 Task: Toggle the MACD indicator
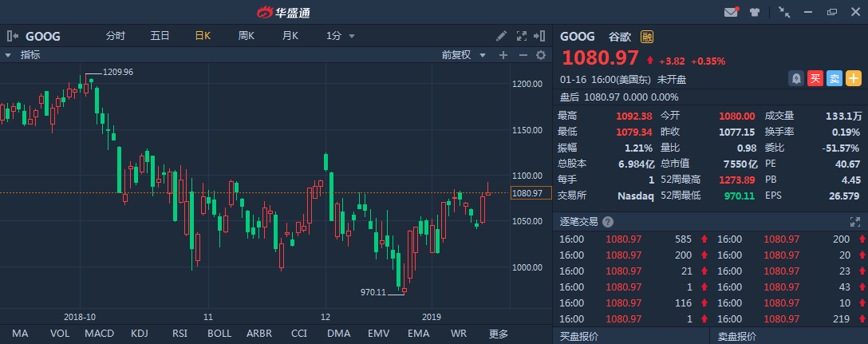tap(100, 334)
